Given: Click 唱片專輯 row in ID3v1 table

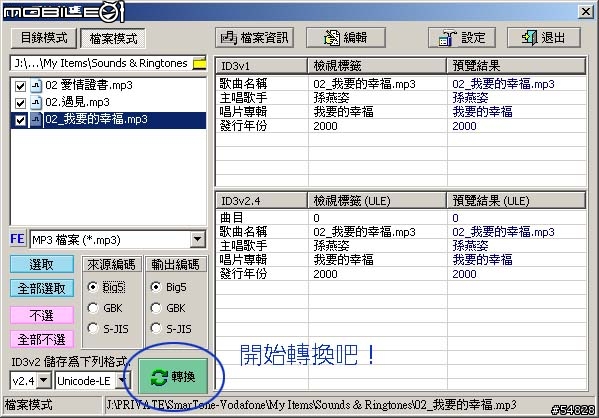Looking at the screenshot, I should [401, 112].
